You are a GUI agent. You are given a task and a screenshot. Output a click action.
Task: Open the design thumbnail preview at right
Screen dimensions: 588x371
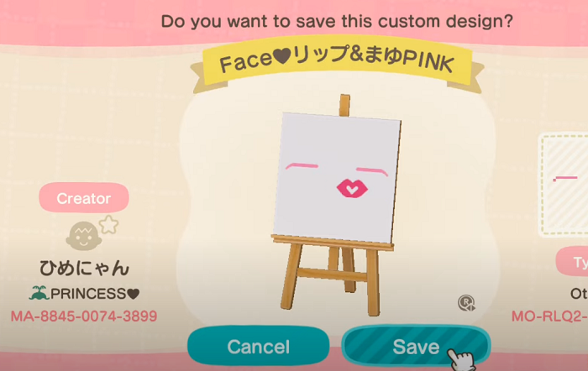point(564,185)
